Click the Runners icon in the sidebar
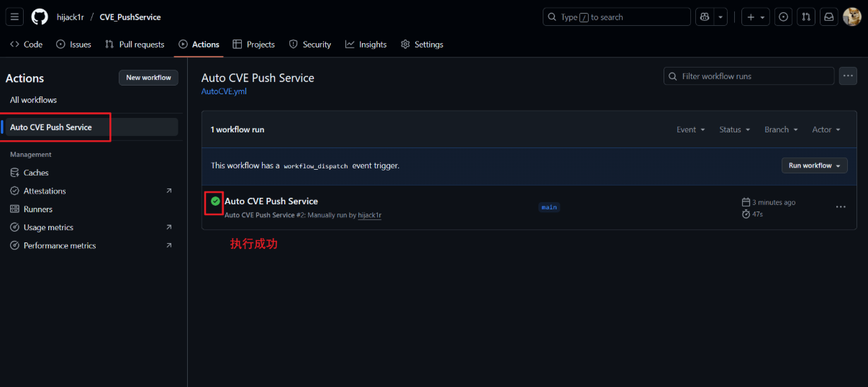 point(15,209)
